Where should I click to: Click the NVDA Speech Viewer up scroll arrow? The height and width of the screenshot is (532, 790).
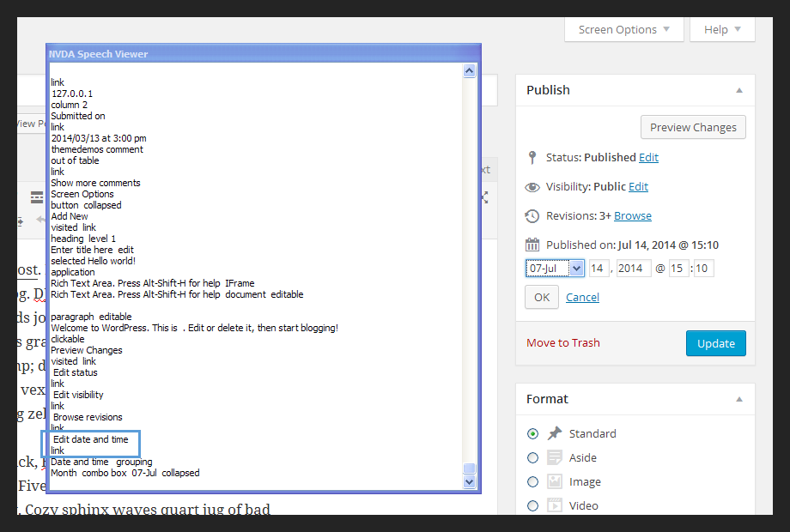pyautogui.click(x=469, y=71)
